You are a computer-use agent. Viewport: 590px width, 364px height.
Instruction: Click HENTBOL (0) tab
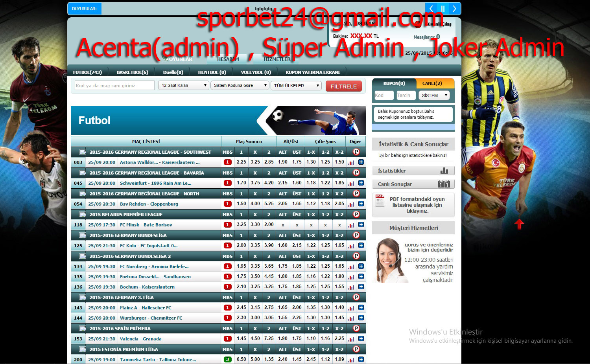click(212, 72)
